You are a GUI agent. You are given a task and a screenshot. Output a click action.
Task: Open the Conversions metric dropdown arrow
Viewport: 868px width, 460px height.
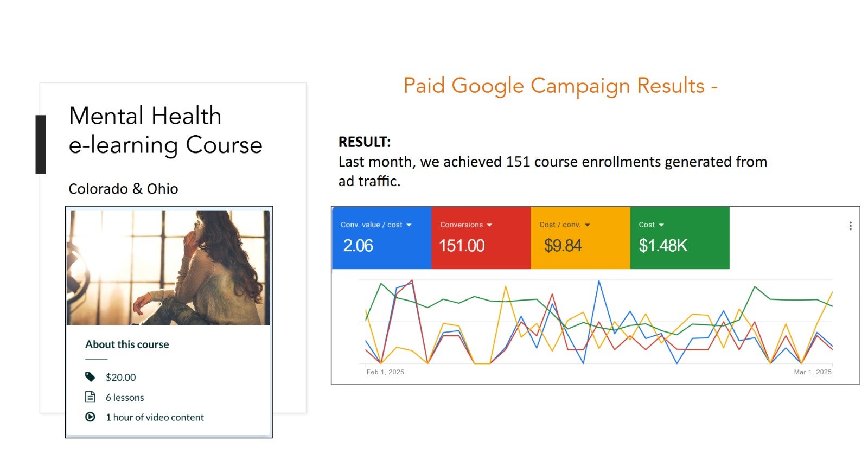[x=489, y=225]
